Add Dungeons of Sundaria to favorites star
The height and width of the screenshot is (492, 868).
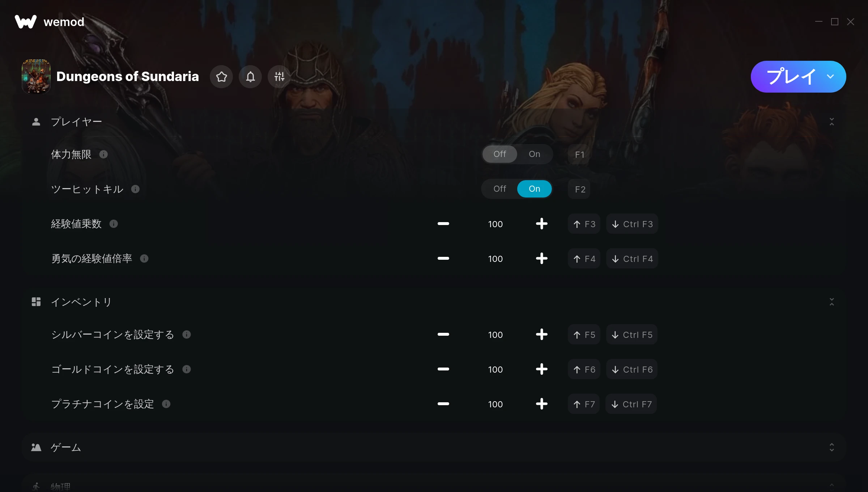click(221, 77)
